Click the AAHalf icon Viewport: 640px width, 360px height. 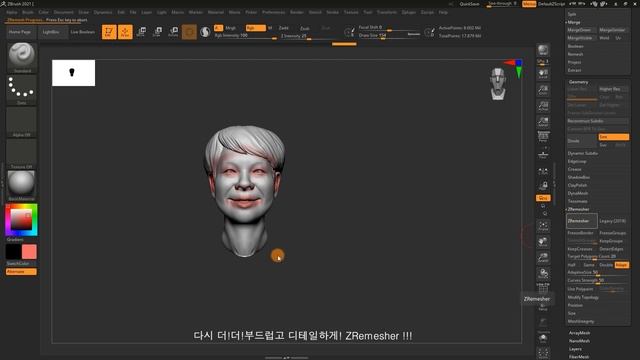click(543, 121)
